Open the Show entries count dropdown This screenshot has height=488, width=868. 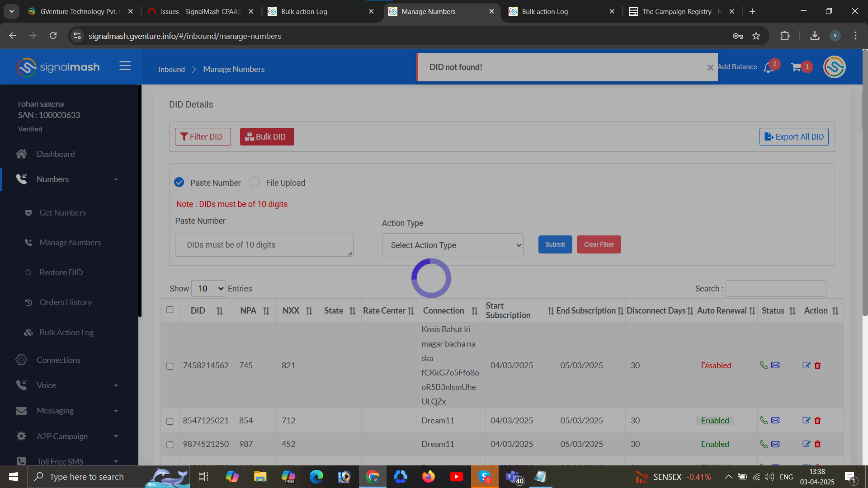coord(208,289)
